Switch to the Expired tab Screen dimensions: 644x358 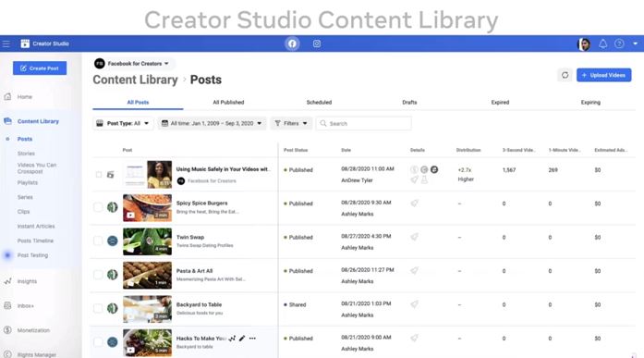pos(500,103)
